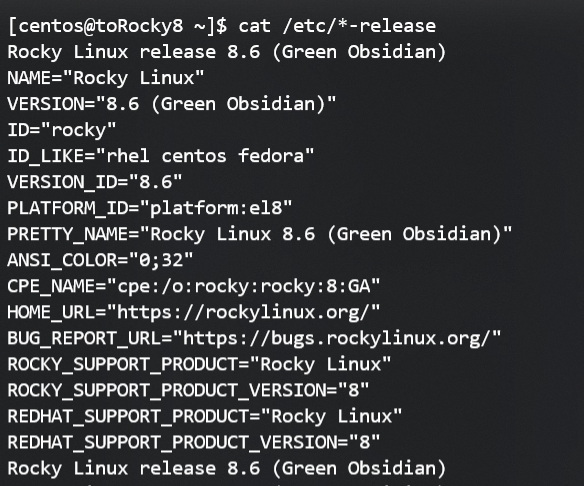
Task: Click the VERSION_ID="8.6" line
Action: pos(95,182)
